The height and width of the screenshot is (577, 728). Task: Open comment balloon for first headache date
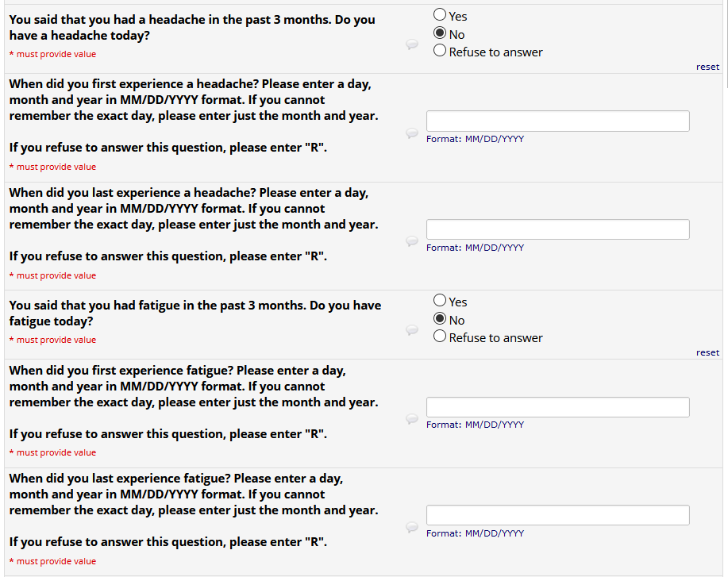click(x=412, y=133)
